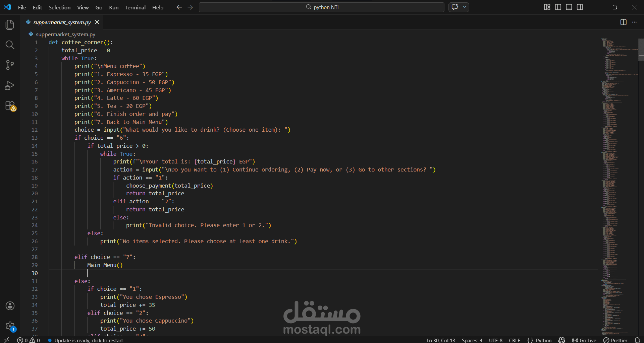Click line number 28 in gutter
The image size is (644, 343).
pyautogui.click(x=35, y=257)
